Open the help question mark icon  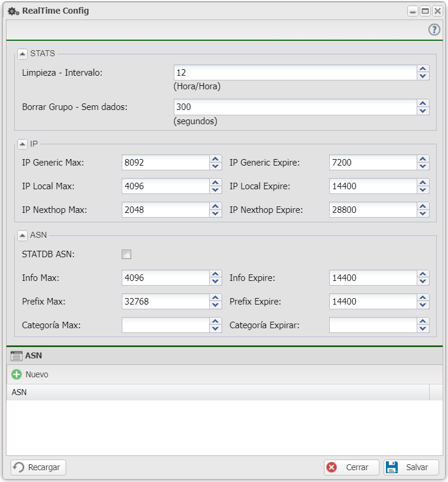coord(434,30)
